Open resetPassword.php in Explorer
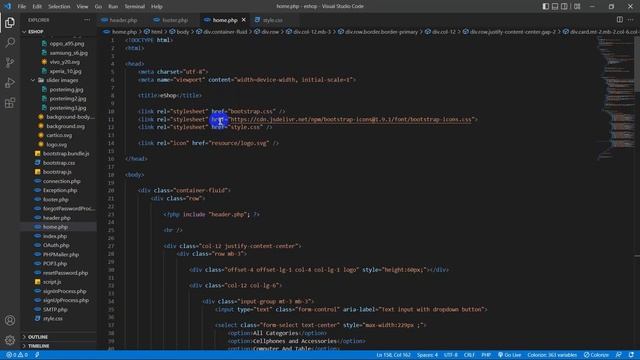This screenshot has height=360, width=640. pyautogui.click(x=65, y=273)
